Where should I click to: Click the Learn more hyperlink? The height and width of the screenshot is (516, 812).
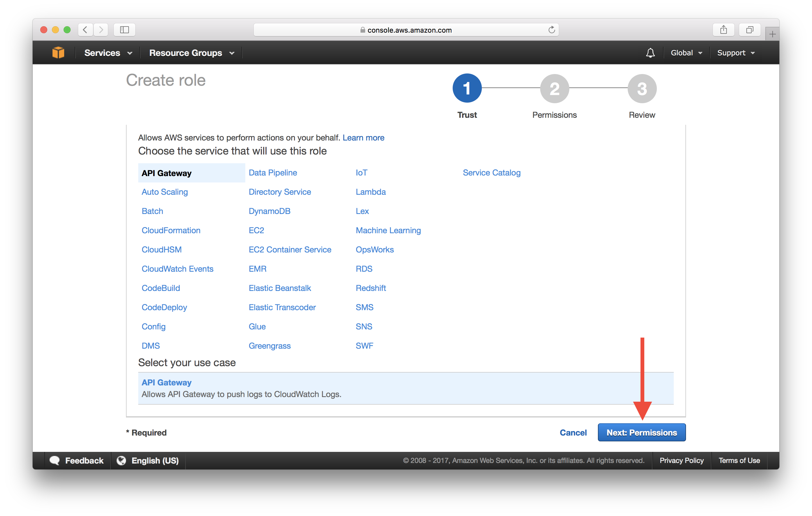[363, 137]
